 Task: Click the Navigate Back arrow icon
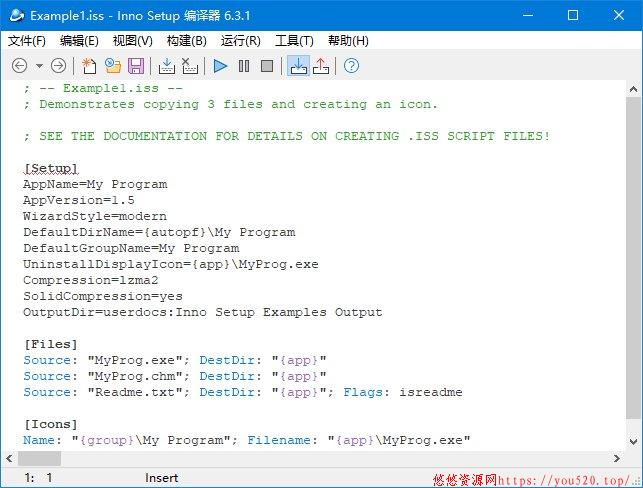(19, 66)
